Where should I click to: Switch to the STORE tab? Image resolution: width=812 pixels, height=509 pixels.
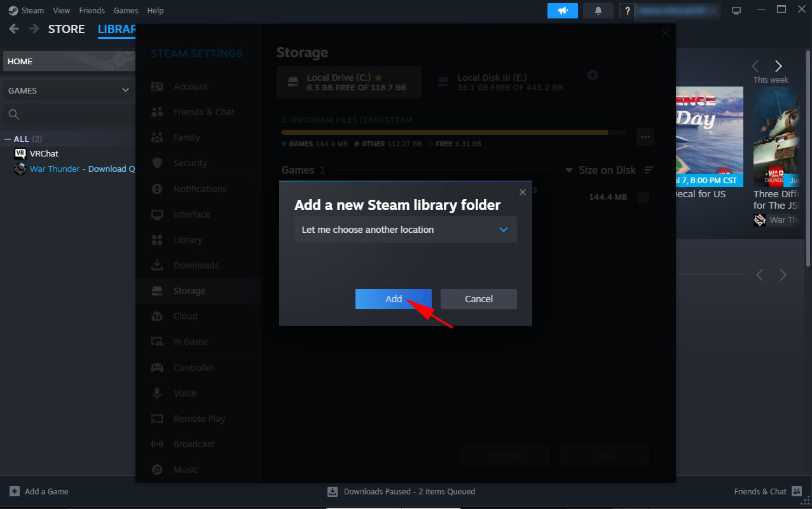click(67, 29)
